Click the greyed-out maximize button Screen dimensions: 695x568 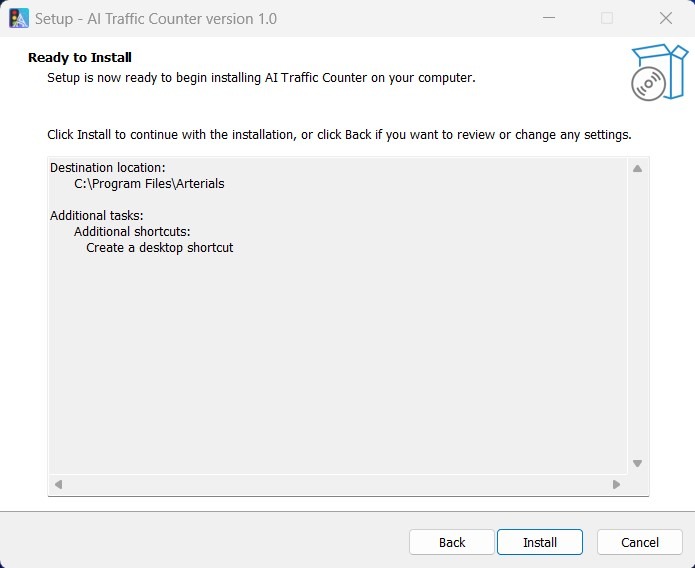pos(607,18)
